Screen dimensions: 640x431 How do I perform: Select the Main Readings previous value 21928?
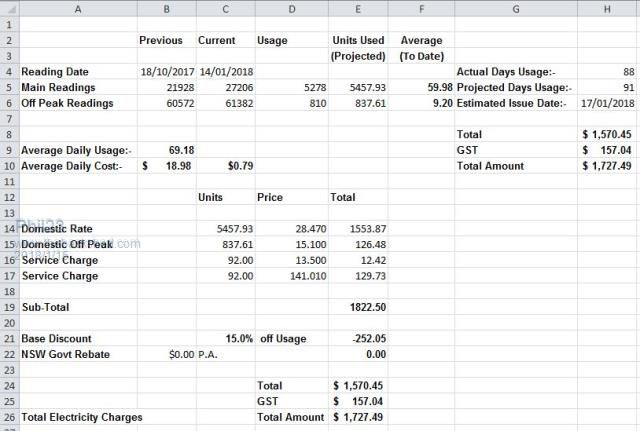click(165, 88)
